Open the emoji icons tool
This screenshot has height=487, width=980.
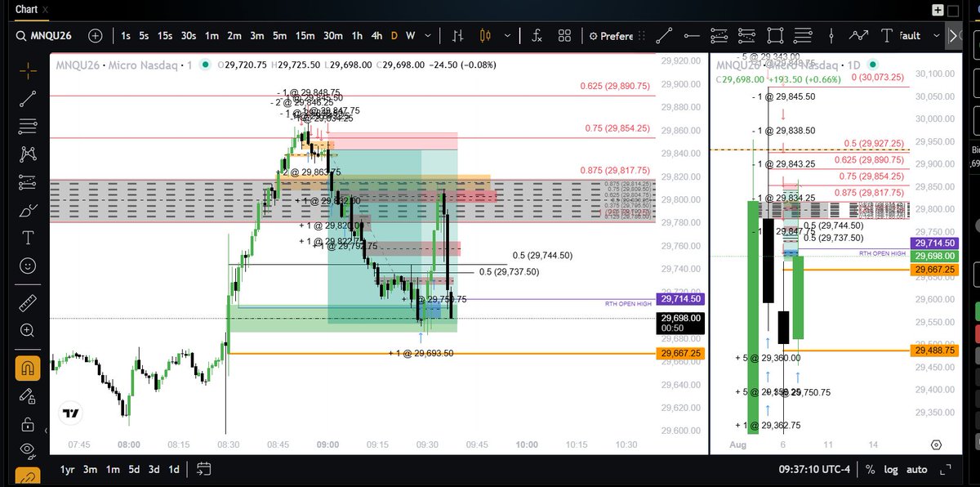[28, 266]
